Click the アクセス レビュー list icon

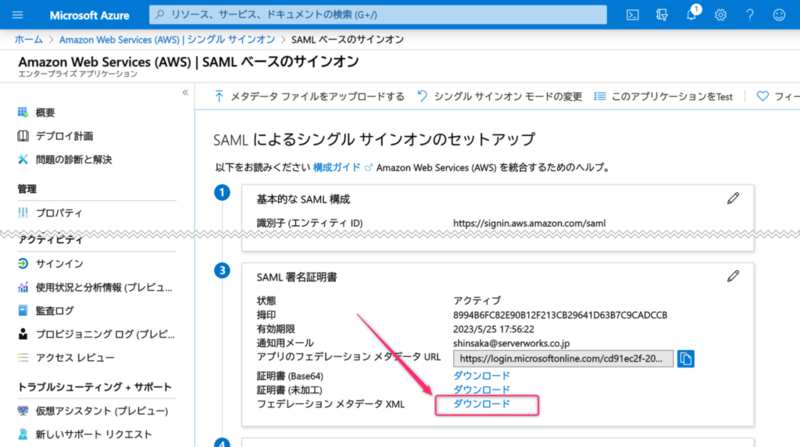click(x=23, y=358)
